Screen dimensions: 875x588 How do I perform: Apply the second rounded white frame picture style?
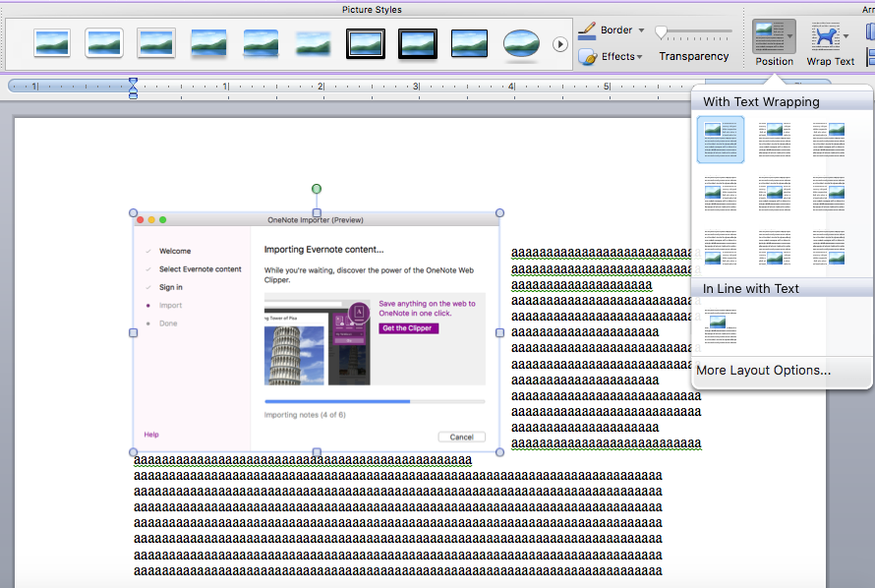(x=104, y=43)
